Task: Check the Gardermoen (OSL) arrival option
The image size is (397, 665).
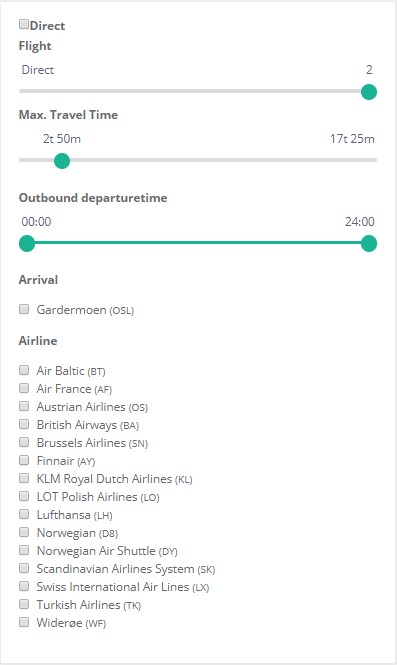Action: 24,309
